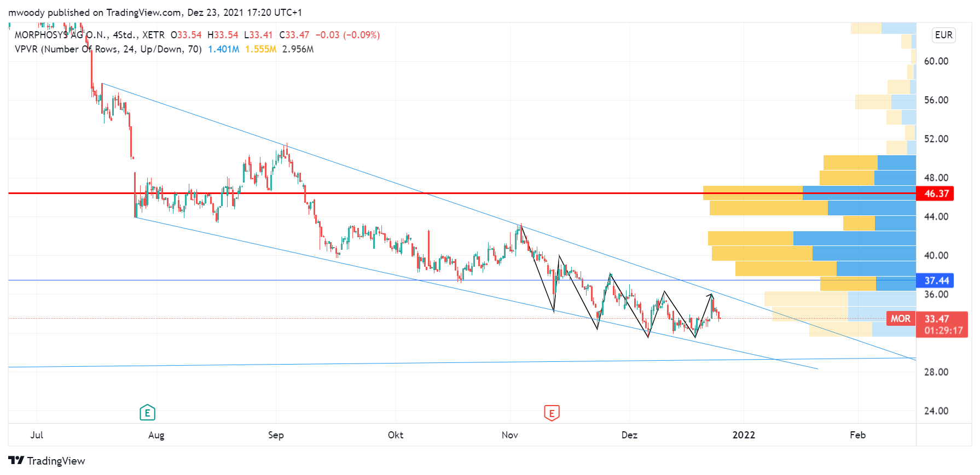This screenshot has height=475, width=980.
Task: Click the black arrowhead on zigzag drawing
Action: [x=711, y=296]
